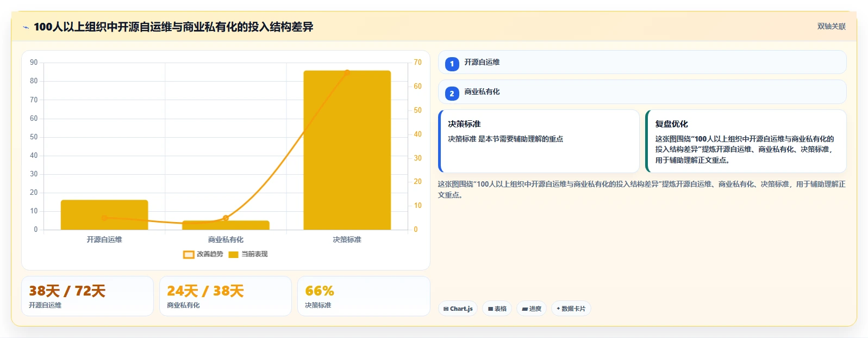868x338 pixels.
Task: Click the 开源自运维 bar in the chart
Action: coord(104,215)
